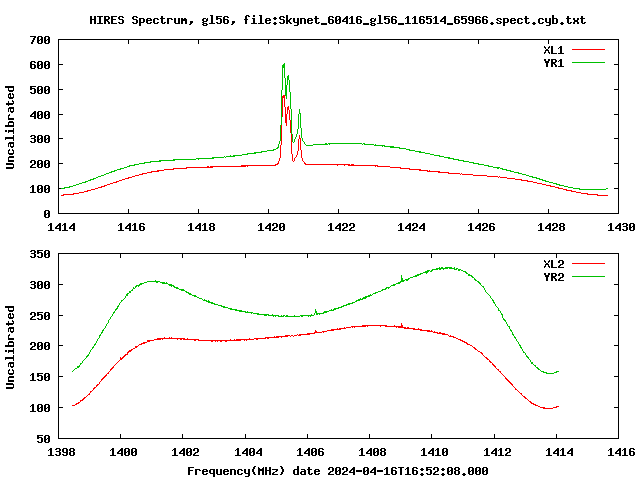This screenshot has width=640, height=480.
Task: Click the 1398 tick label on bottom plot
Action: [x=61, y=452]
